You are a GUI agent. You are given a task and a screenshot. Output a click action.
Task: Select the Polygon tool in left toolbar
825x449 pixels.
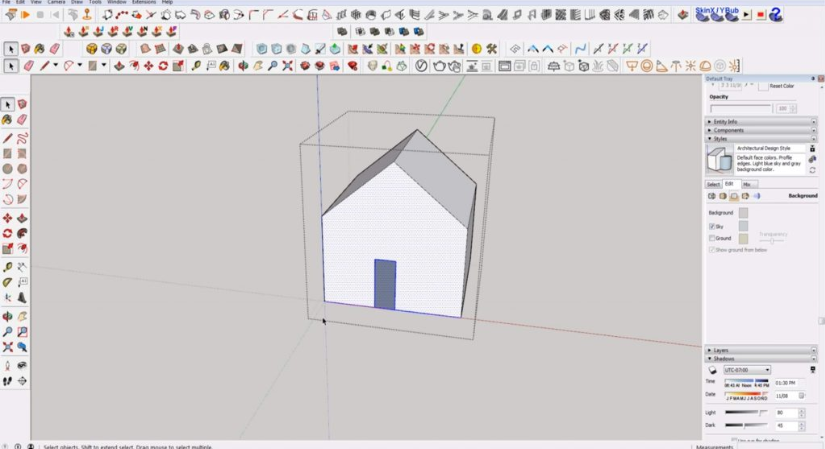22,169
